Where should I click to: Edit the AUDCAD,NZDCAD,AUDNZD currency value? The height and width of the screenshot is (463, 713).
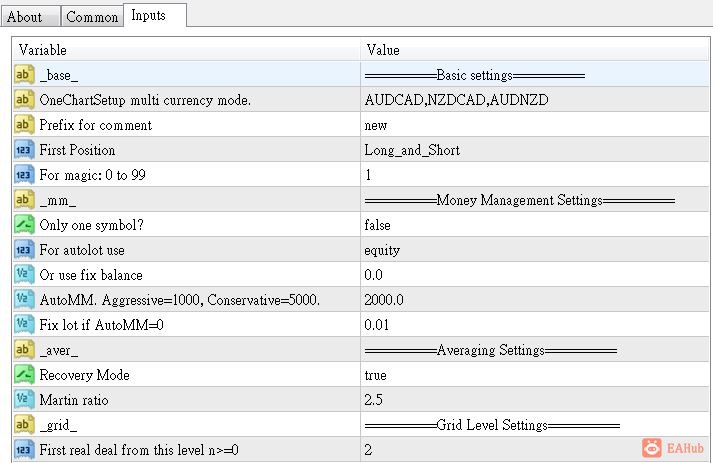(456, 100)
